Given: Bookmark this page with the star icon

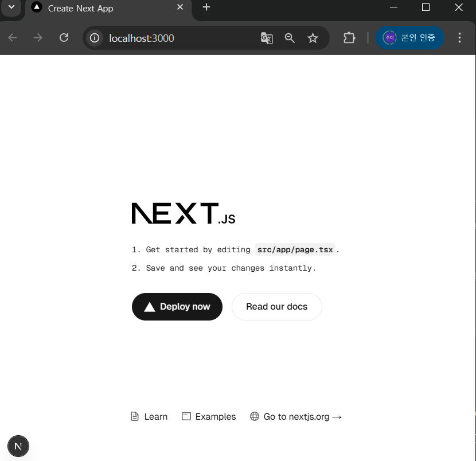Looking at the screenshot, I should point(313,38).
